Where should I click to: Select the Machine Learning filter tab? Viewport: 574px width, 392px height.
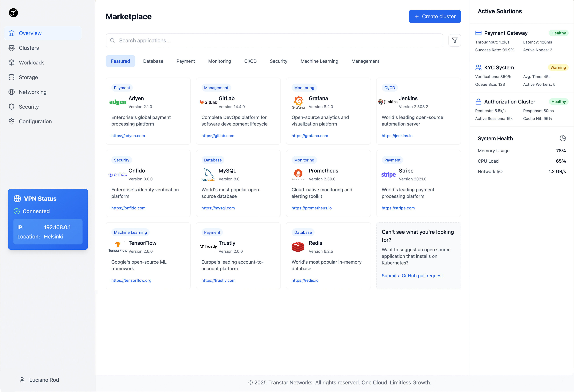click(x=319, y=61)
